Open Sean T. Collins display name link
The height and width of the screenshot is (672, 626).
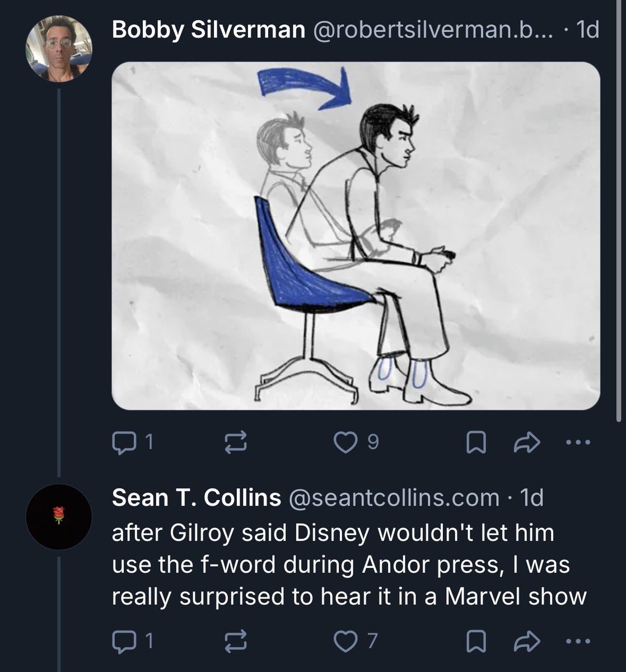point(196,497)
